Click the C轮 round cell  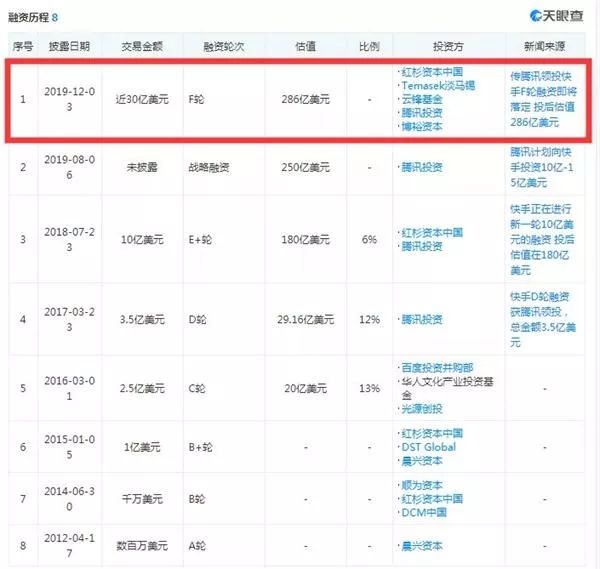pos(197,388)
